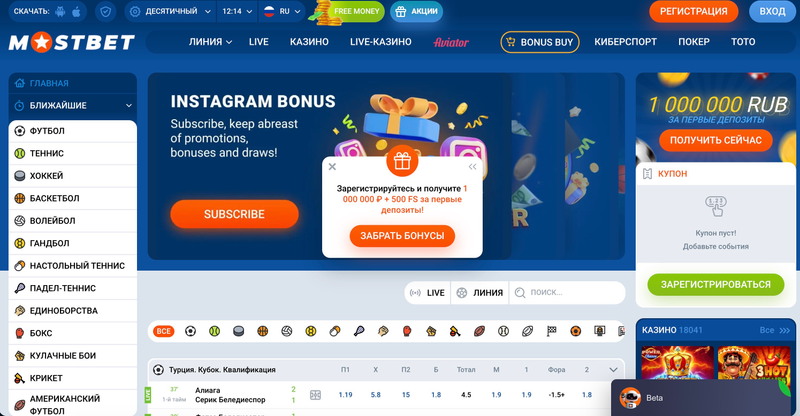The height and width of the screenshot is (416, 800).
Task: Expand the БЛИЖАЙШИЕ sidebar section
Action: click(x=72, y=106)
